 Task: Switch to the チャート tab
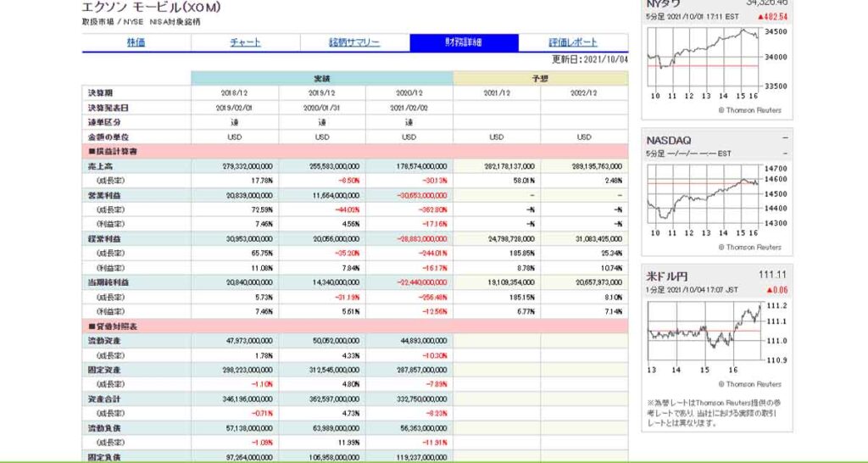point(245,42)
